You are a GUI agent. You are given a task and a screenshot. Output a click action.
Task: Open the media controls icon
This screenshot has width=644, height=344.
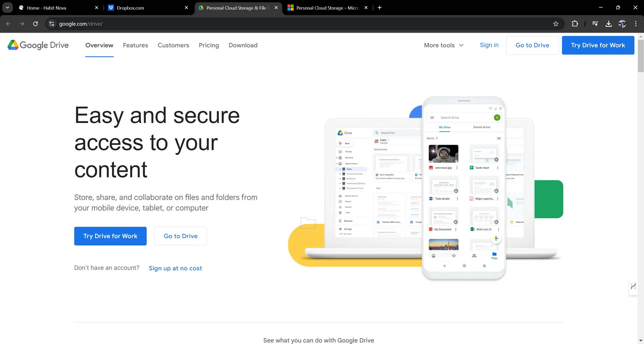coord(595,24)
